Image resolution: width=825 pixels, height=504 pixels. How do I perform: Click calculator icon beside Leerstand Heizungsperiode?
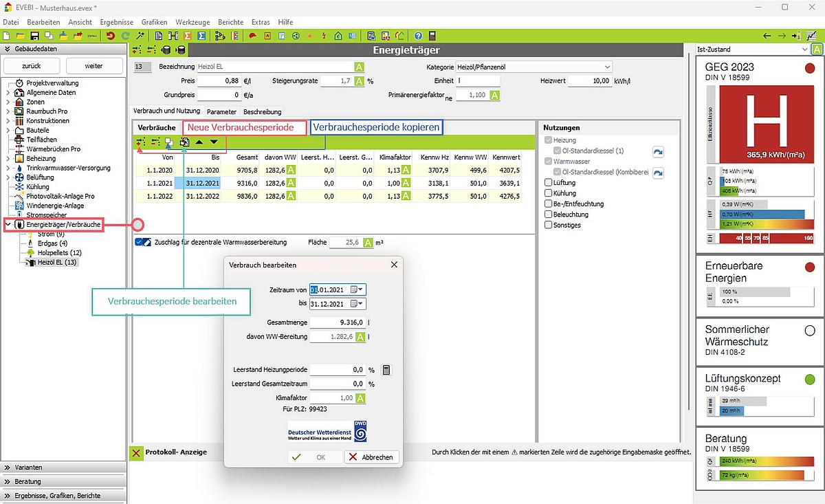[386, 370]
